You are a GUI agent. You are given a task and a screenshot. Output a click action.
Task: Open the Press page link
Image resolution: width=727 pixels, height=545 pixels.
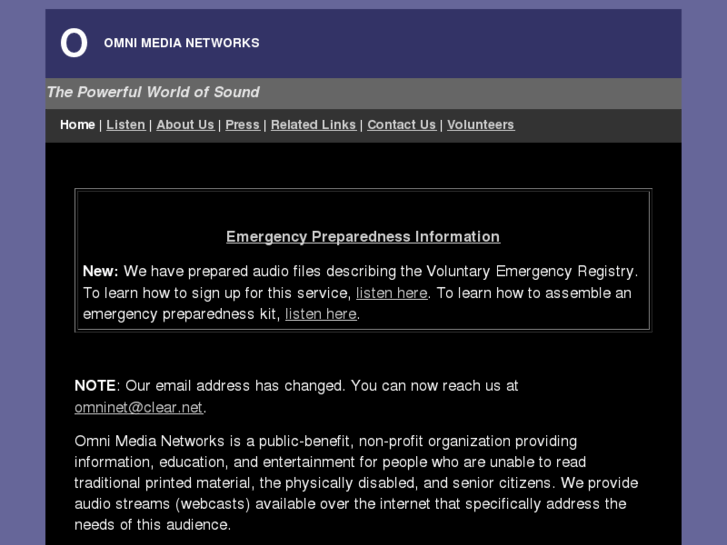click(242, 125)
